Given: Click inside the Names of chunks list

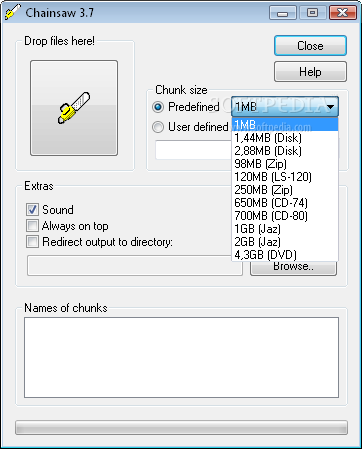Looking at the screenshot, I should point(181,357).
